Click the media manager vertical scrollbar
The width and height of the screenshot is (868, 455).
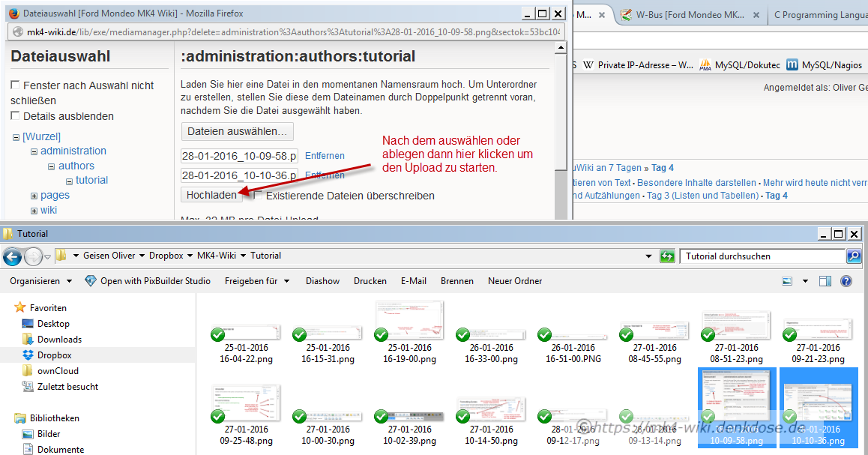coord(560,112)
